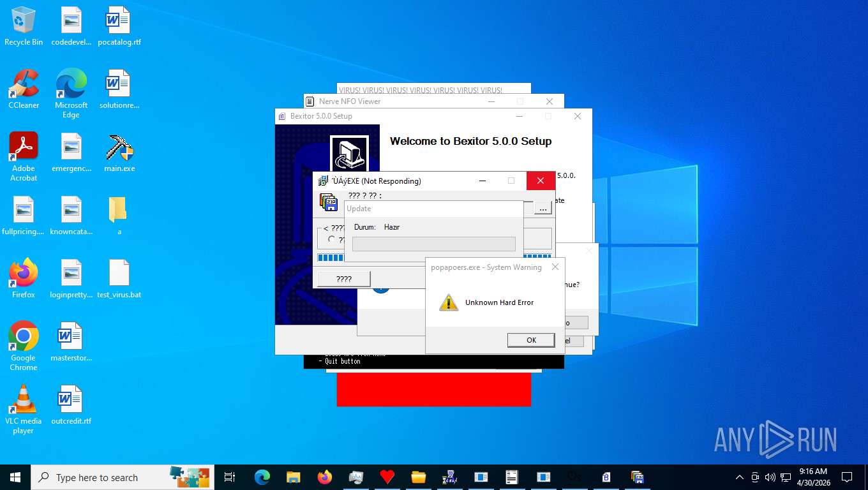868x490 pixels.
Task: Select the loginpretty... image file
Action: pyautogui.click(x=71, y=279)
